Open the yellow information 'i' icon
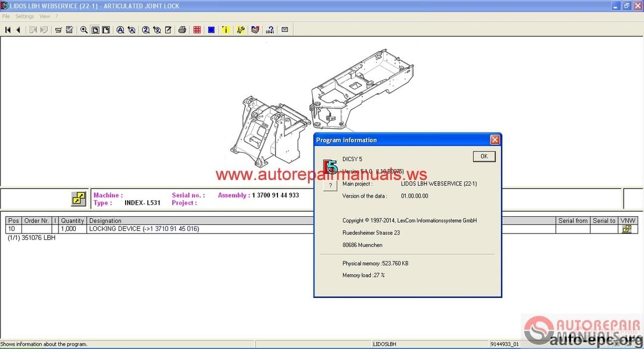Viewport: 644px width, 349px height. tap(226, 30)
